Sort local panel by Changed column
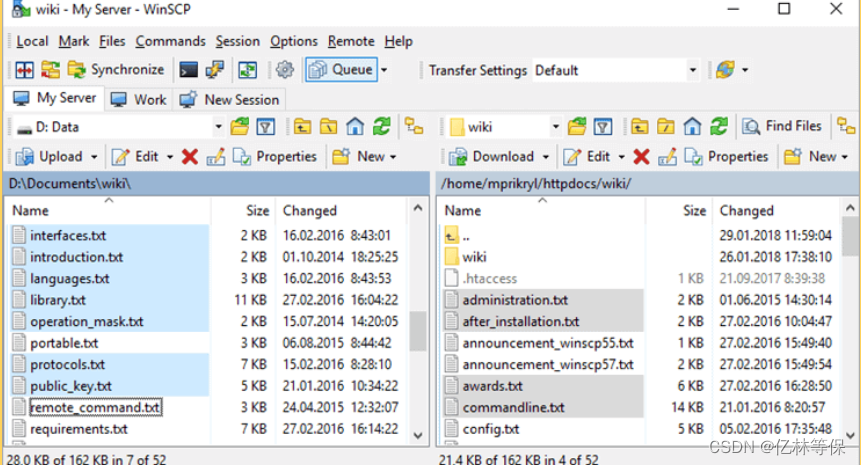Screen dimensions: 861x465 click(x=340, y=211)
